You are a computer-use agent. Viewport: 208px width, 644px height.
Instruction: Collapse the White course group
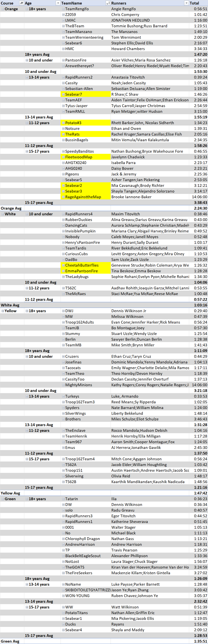3,214
